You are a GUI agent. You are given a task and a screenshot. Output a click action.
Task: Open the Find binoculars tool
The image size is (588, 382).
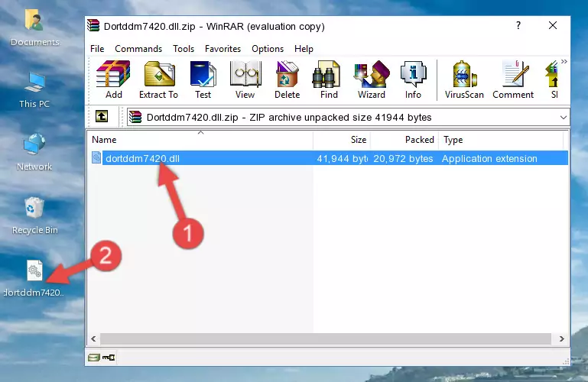(329, 79)
